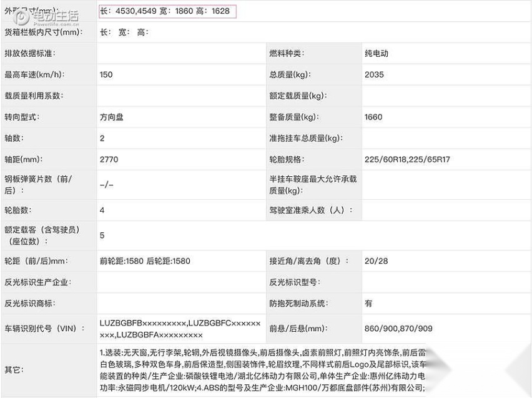
Task: Select the label 车辆识别代号(VIN):
Action: click(x=44, y=329)
